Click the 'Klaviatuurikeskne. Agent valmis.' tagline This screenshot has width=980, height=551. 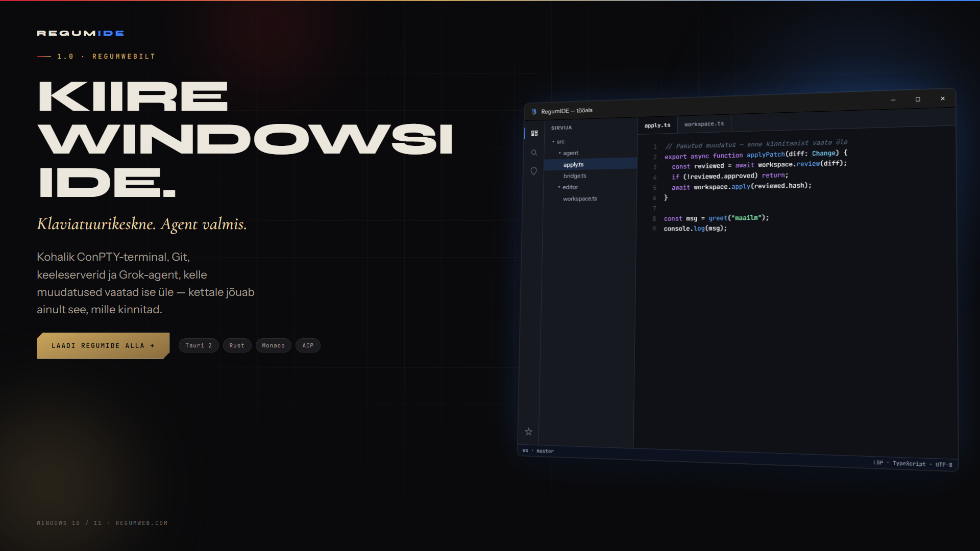[x=142, y=224]
